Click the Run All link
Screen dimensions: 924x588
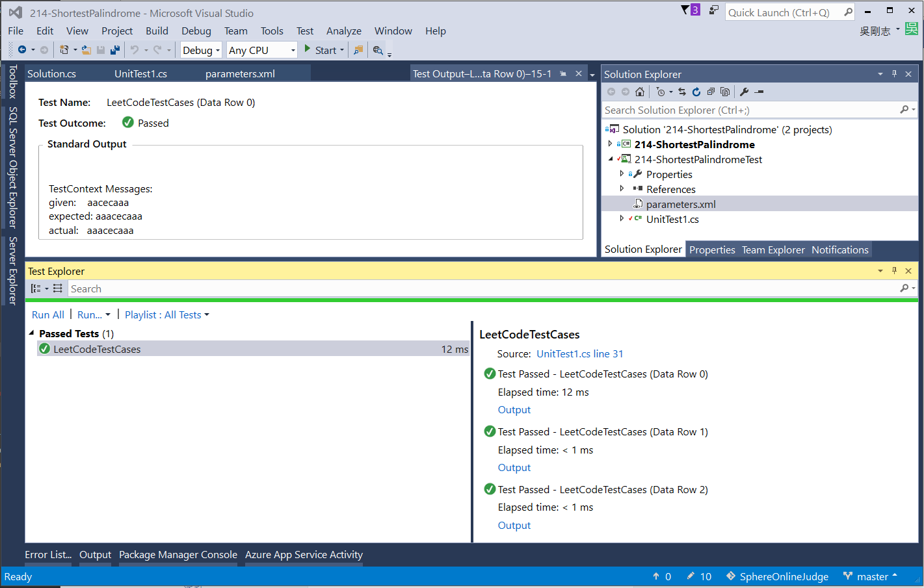[x=47, y=314]
